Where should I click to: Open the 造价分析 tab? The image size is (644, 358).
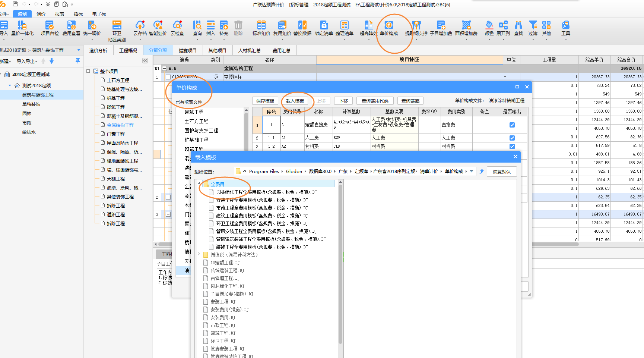click(98, 50)
